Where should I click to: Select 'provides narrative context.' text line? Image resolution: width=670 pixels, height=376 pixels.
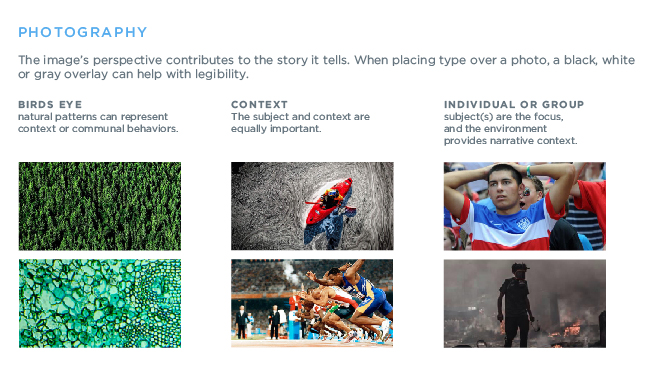[x=511, y=141]
